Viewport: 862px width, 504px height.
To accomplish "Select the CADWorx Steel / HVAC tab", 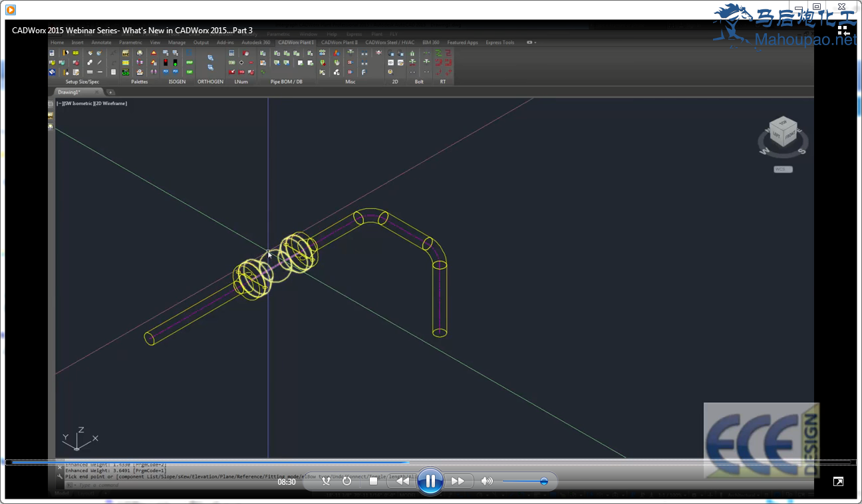I will [390, 43].
